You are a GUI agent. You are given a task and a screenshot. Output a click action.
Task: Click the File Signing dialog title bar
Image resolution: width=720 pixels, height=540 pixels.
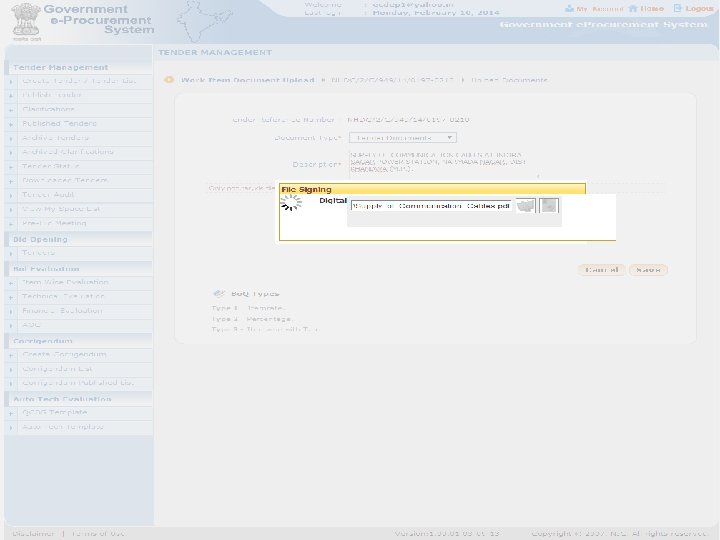click(432, 189)
